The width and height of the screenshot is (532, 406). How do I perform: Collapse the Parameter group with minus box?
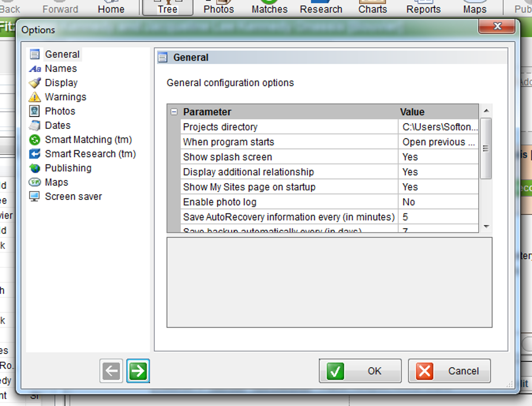click(x=174, y=112)
